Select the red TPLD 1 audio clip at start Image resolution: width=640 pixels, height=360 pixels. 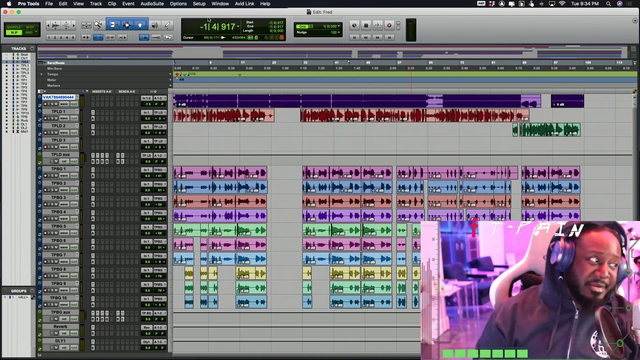click(224, 116)
